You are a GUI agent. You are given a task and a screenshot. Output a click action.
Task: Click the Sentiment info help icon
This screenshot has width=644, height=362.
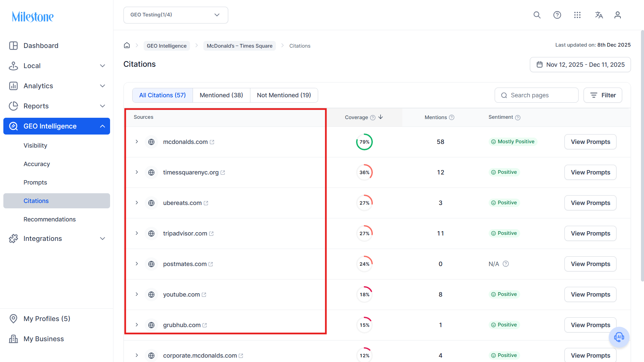(x=518, y=117)
